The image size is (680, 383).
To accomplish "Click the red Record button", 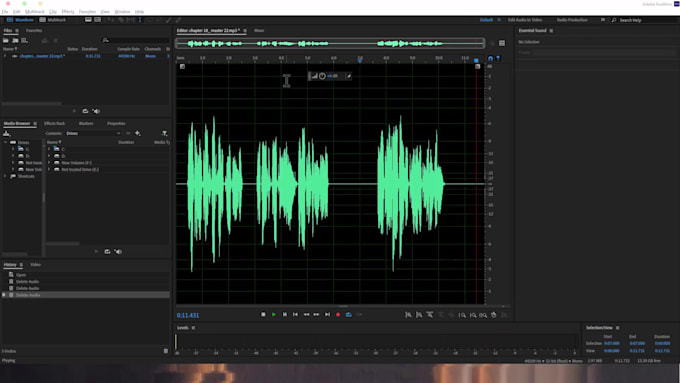I will click(x=338, y=314).
